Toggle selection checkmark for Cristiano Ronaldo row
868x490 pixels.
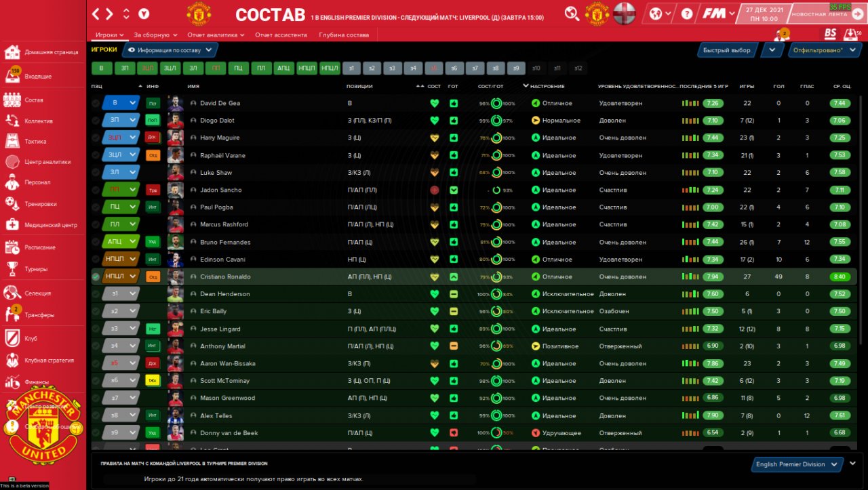pos(96,277)
